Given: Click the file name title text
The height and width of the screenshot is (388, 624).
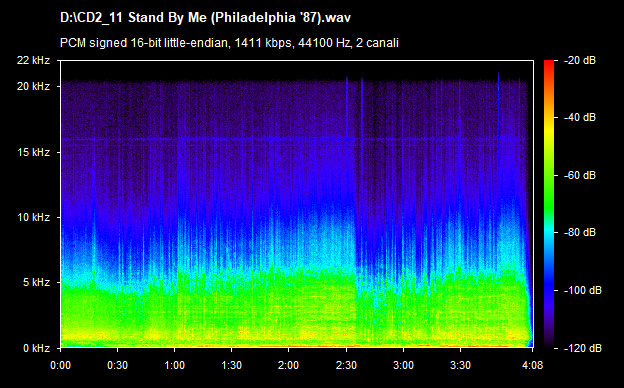Looking at the screenshot, I should pyautogui.click(x=205, y=18).
